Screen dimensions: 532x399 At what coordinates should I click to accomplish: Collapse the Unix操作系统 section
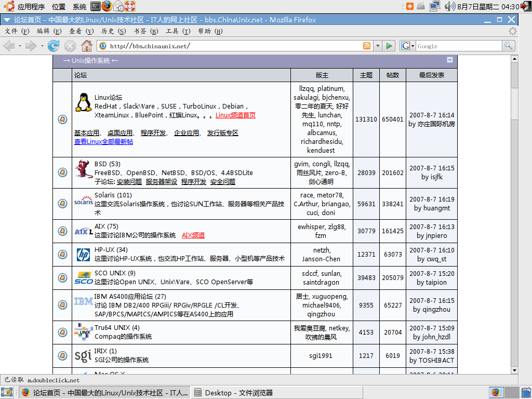(x=450, y=60)
